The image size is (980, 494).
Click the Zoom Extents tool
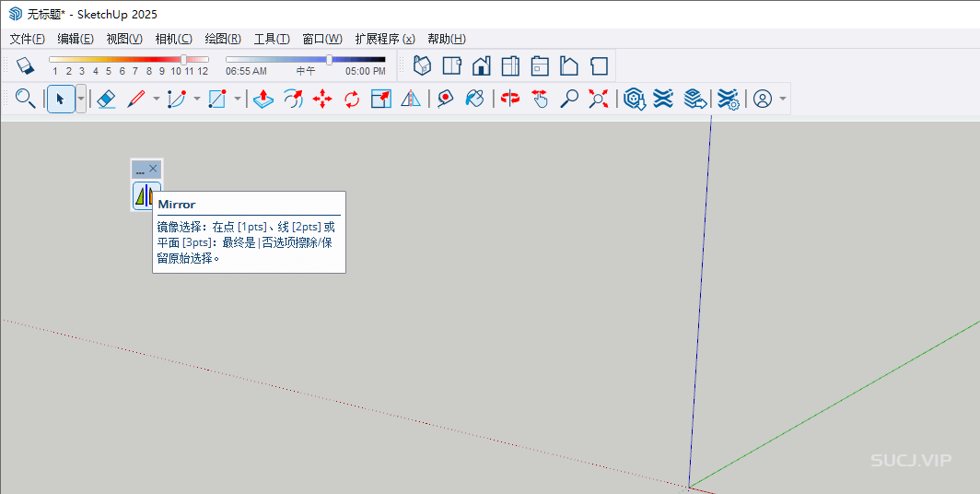(x=599, y=99)
